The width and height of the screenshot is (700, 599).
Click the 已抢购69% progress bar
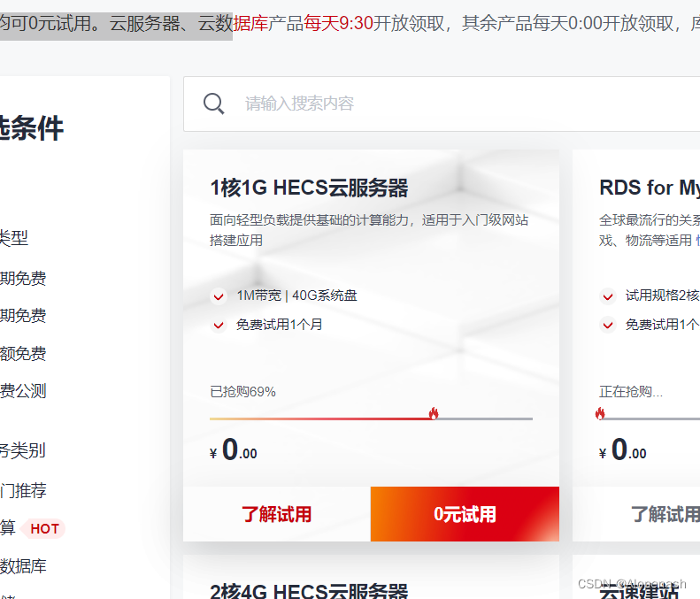tap(371, 419)
